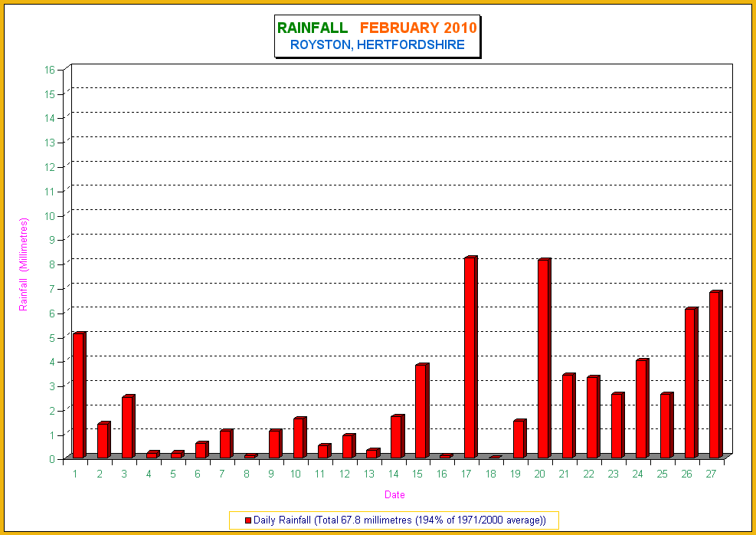Click x-axis date label 20
756x535 pixels.
tap(539, 474)
